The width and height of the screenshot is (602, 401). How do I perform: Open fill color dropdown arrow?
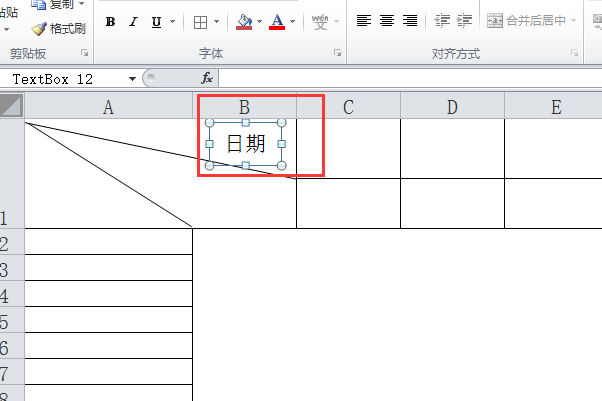(259, 22)
